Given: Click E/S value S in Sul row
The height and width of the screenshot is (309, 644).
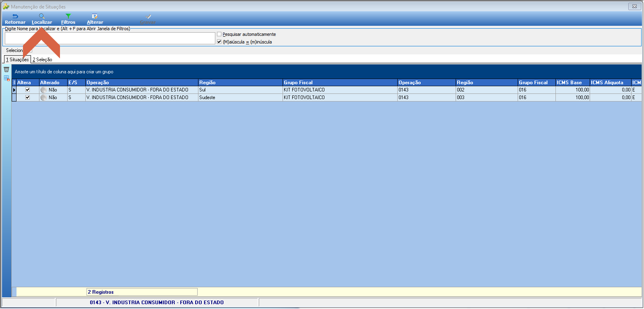Looking at the screenshot, I should point(76,90).
